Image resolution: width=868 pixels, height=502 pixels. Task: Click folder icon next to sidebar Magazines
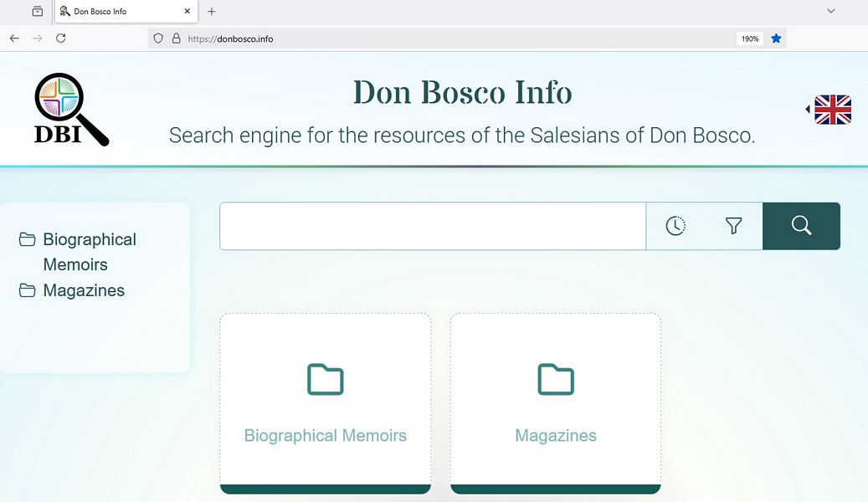pyautogui.click(x=27, y=290)
